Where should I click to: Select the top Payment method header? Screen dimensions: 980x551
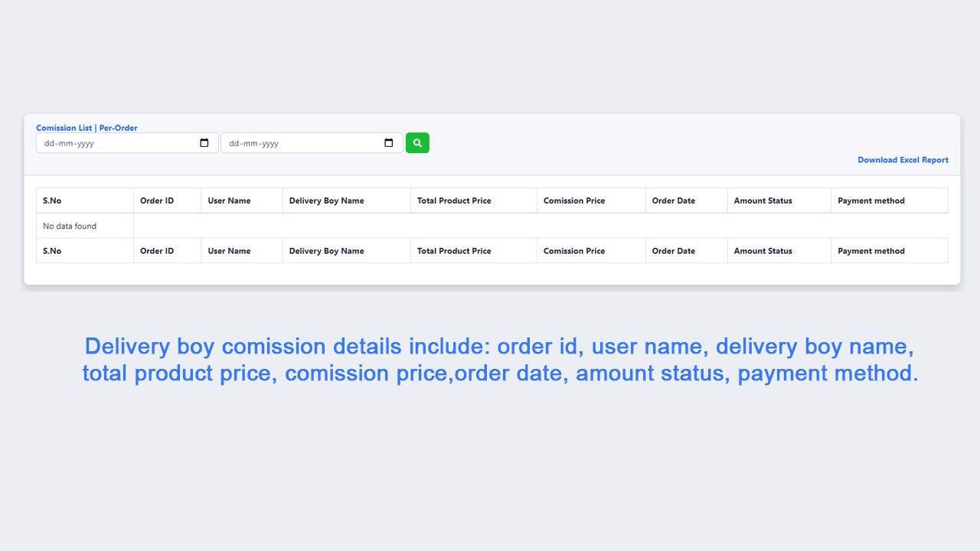[x=871, y=201]
